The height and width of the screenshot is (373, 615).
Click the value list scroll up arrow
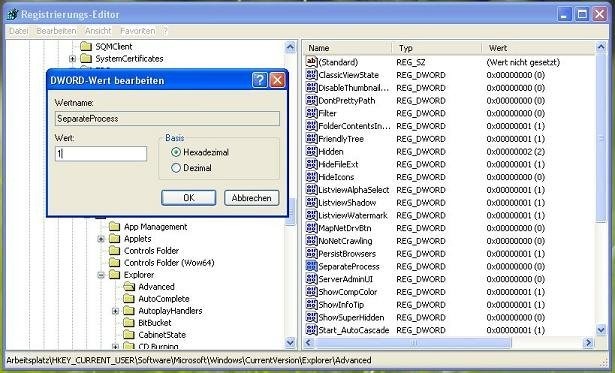tap(601, 47)
